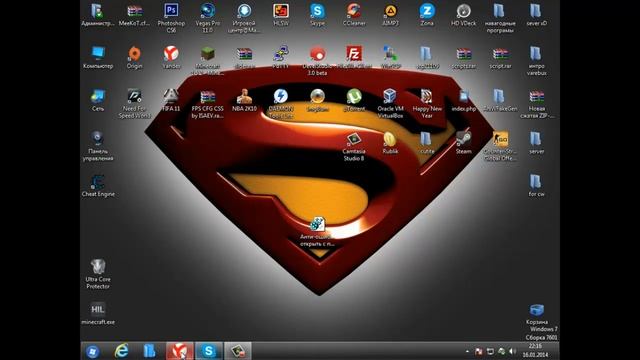Open the µTorrent desktop shortcut
This screenshot has width=640, height=360.
click(354, 97)
